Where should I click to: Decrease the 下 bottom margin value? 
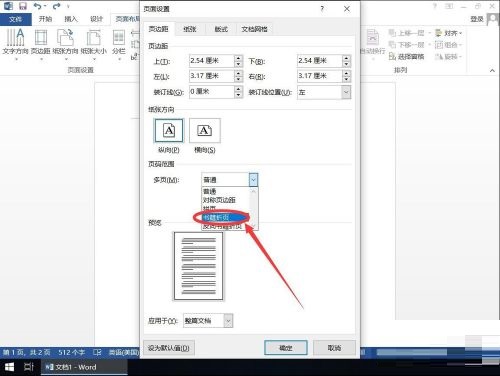(x=346, y=64)
